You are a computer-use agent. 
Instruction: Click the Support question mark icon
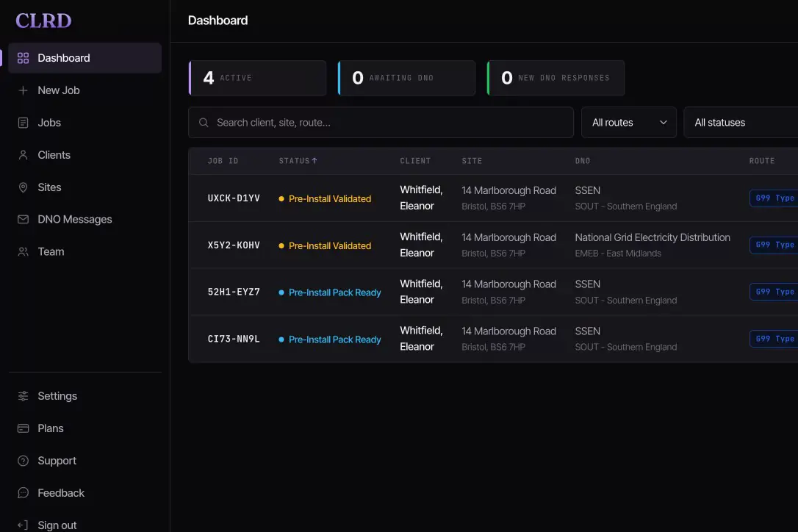23,461
